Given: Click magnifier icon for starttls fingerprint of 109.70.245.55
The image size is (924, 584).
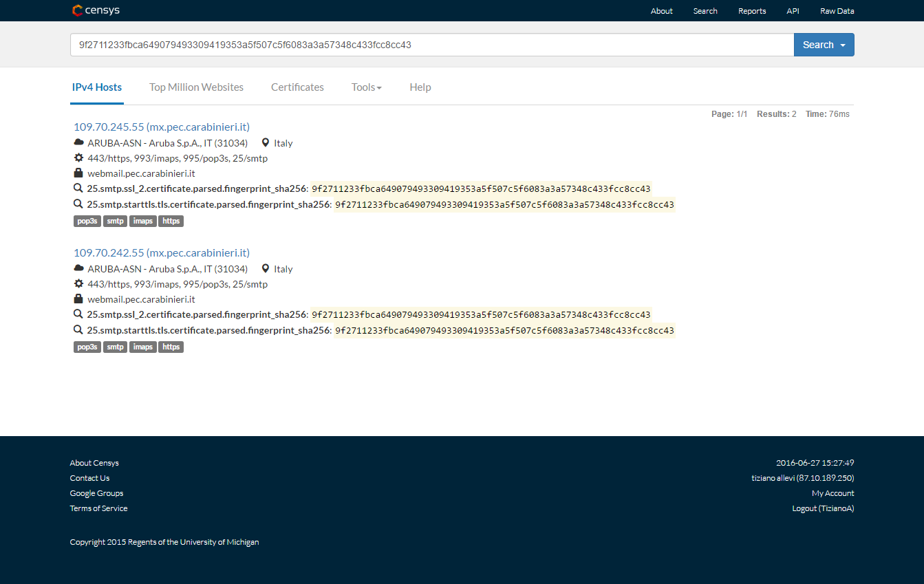Looking at the screenshot, I should point(78,204).
